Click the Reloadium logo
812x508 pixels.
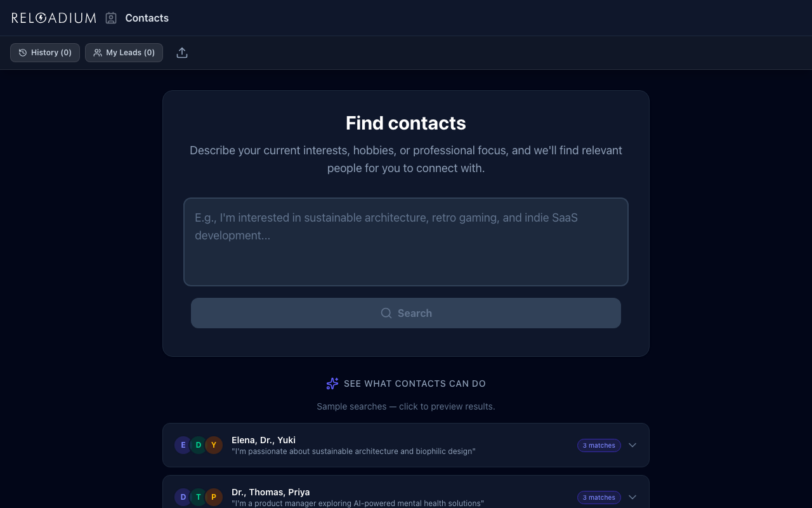click(x=54, y=18)
